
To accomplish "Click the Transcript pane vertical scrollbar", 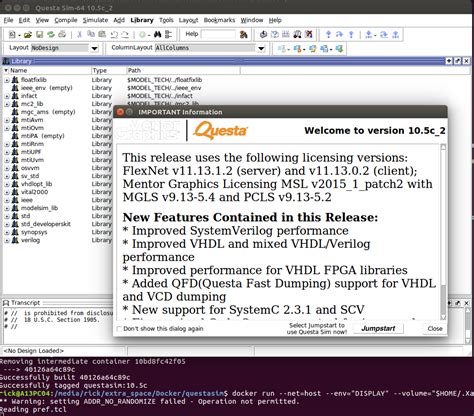I will click(x=467, y=325).
